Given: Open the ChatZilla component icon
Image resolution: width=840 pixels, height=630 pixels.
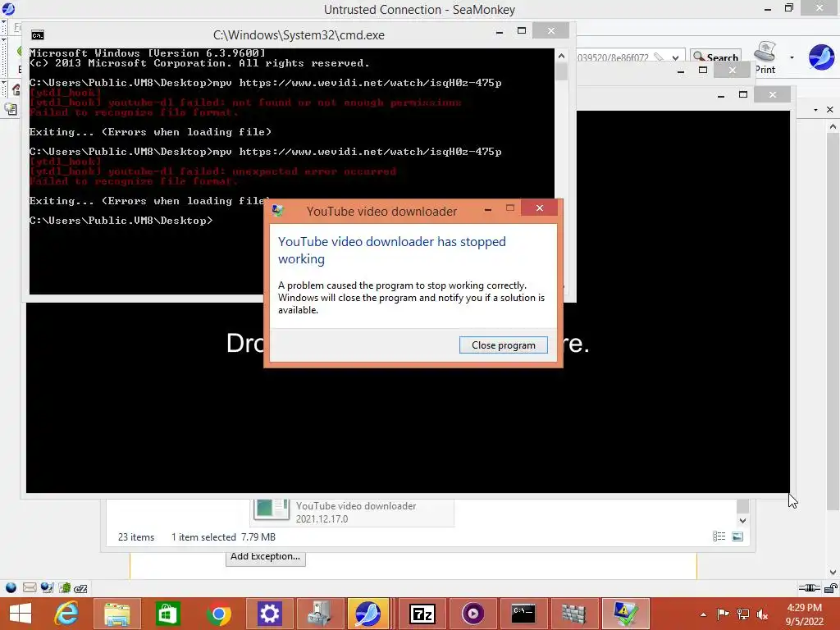Looking at the screenshot, I should point(81,588).
